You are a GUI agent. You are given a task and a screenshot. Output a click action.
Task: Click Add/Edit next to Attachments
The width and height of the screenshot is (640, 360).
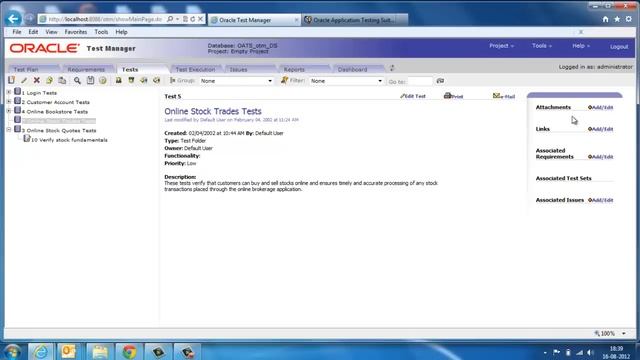[600, 107]
